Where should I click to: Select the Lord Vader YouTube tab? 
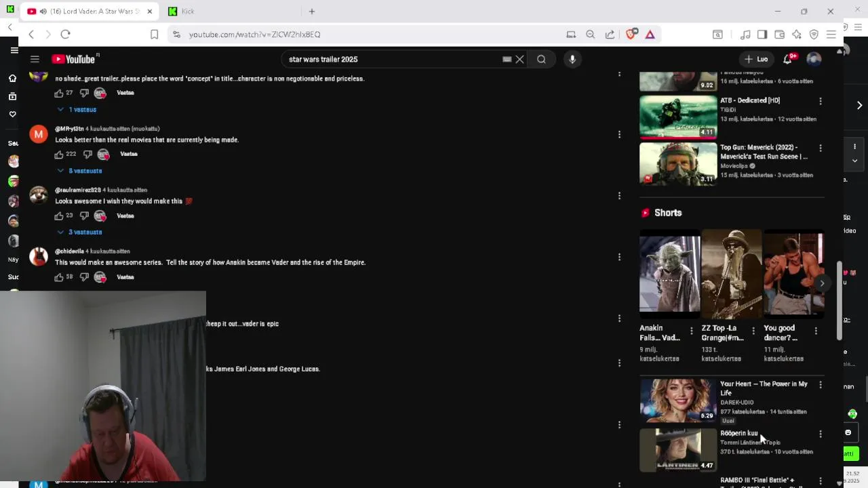coord(89,12)
